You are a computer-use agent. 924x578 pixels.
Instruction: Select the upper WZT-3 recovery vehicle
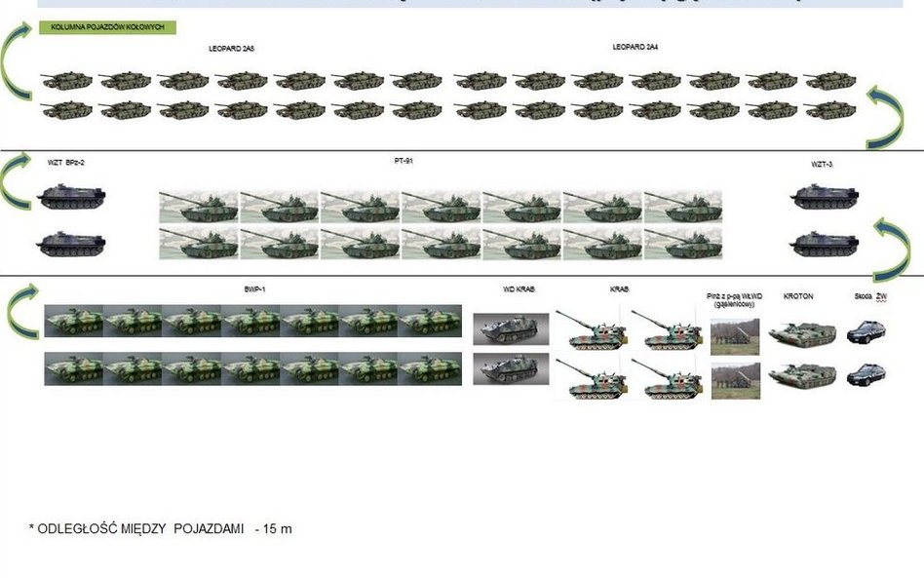point(825,199)
